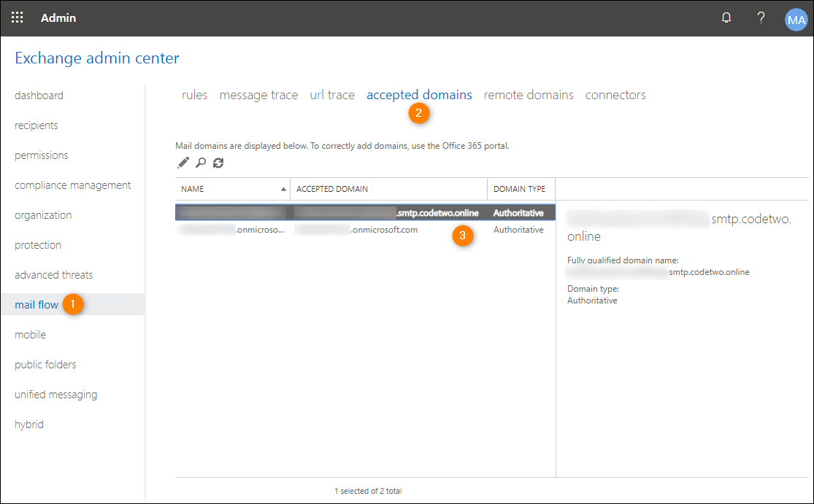Select protection from the left navigation
Image resolution: width=814 pixels, height=504 pixels.
tap(37, 244)
